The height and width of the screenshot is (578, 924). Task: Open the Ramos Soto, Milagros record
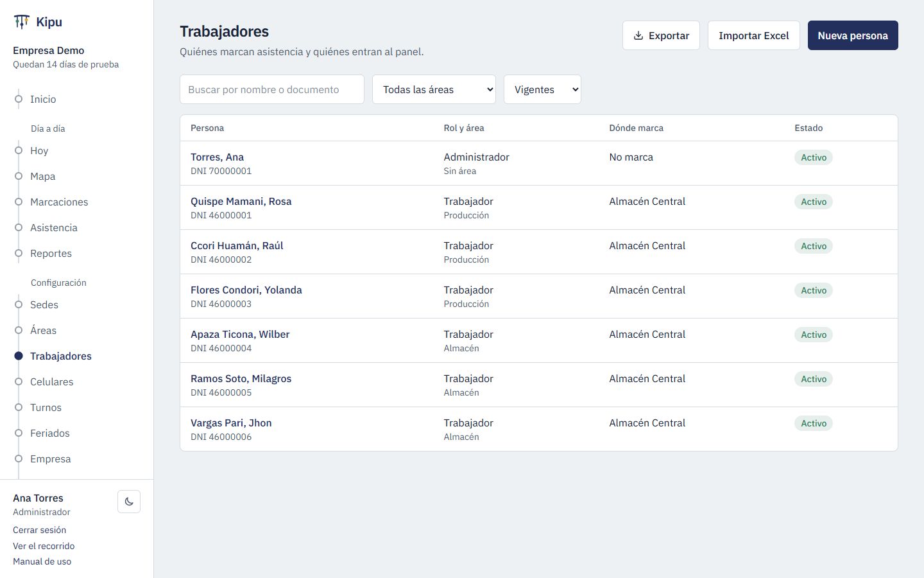click(x=241, y=378)
